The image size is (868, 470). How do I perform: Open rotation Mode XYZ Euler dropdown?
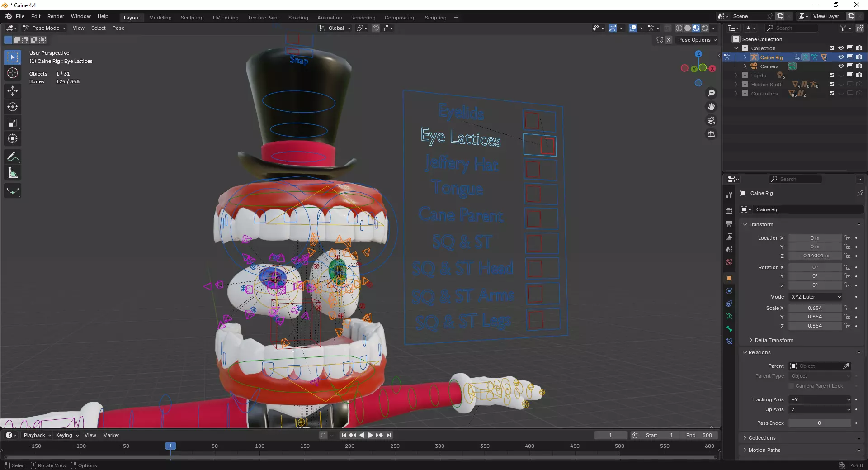click(816, 297)
